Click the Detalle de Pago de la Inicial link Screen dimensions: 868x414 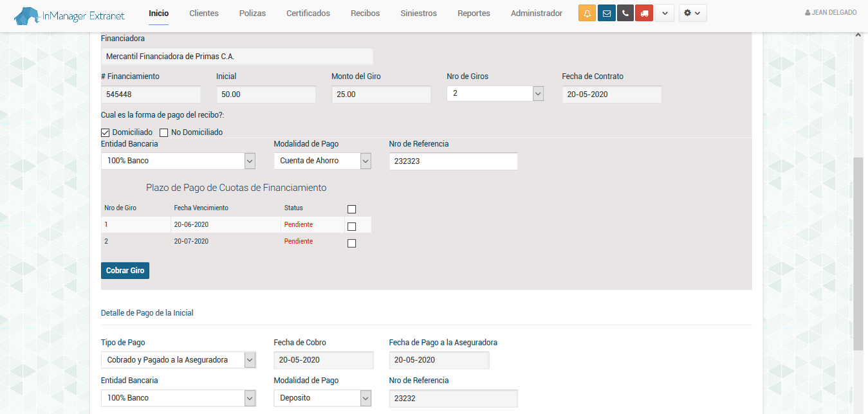tap(147, 313)
